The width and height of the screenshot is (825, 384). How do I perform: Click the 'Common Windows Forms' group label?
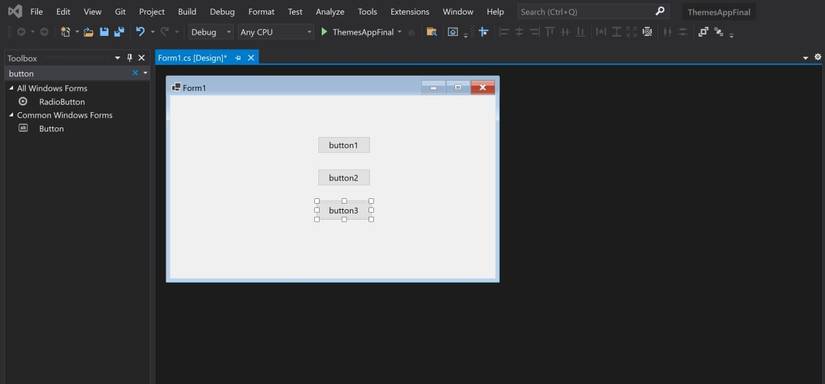click(x=65, y=115)
